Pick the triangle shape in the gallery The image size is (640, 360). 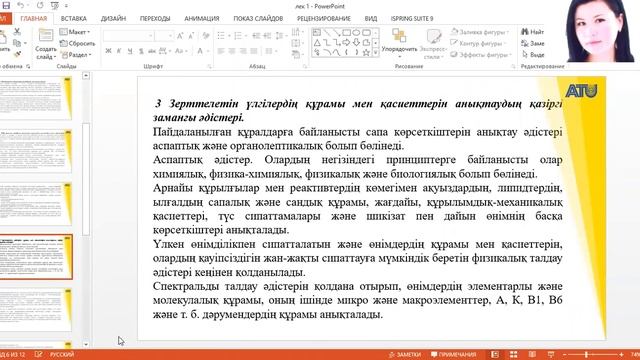click(x=317, y=42)
